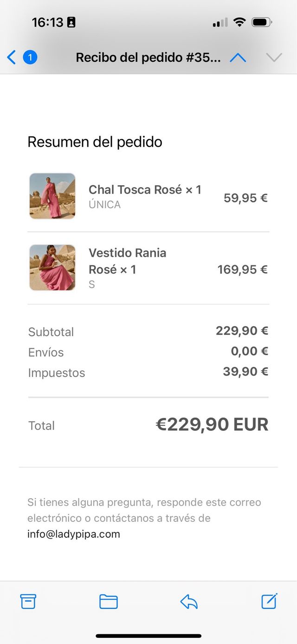
Task: Tap the €229,90 EUR total amount
Action: coord(212,424)
